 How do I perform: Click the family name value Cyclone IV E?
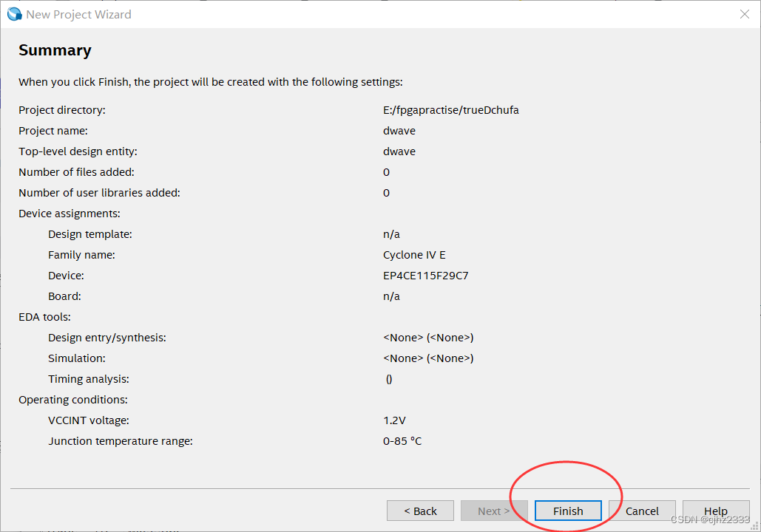point(414,255)
